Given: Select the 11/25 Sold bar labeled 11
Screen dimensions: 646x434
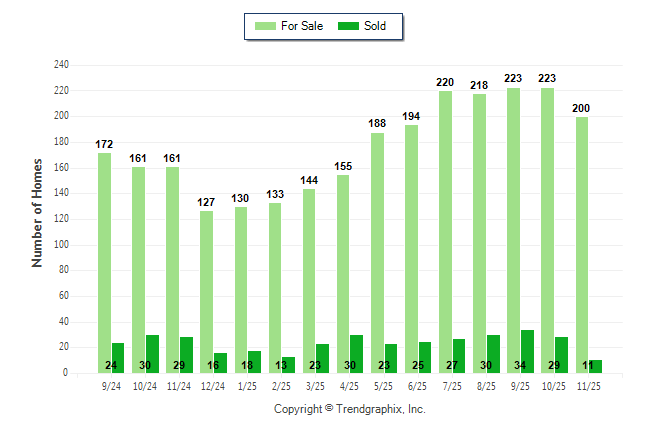Looking at the screenshot, I should 596,366.
